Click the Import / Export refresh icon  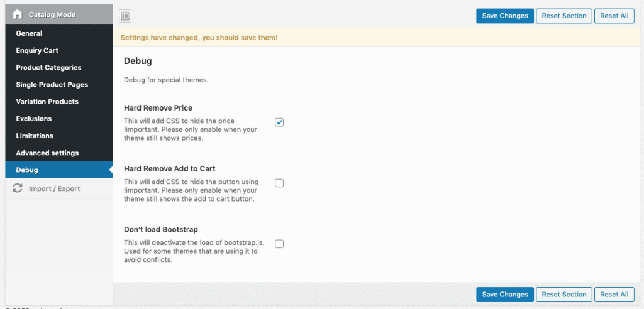click(x=18, y=188)
